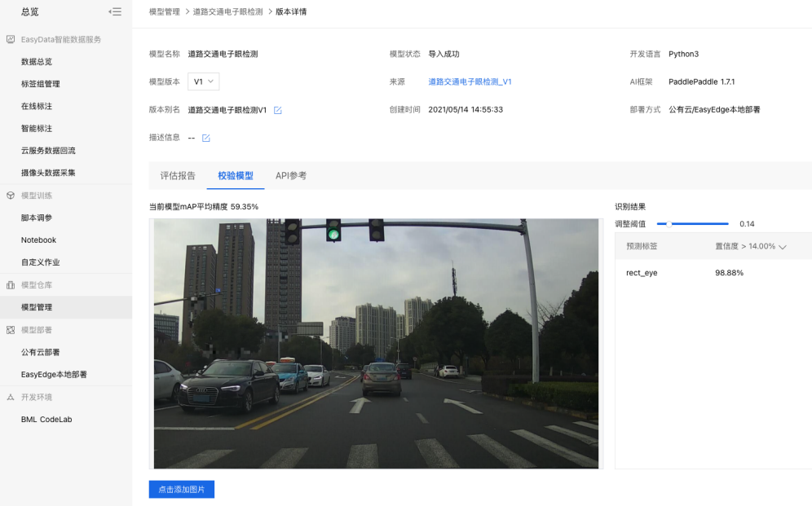This screenshot has width=812, height=506.
Task: Click the 点击添加图片 button
Action: [182, 490]
